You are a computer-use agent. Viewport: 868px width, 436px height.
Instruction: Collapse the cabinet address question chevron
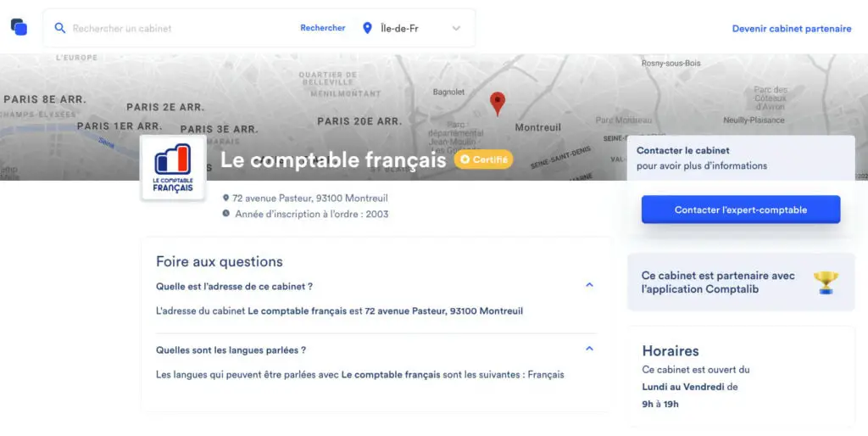click(590, 285)
